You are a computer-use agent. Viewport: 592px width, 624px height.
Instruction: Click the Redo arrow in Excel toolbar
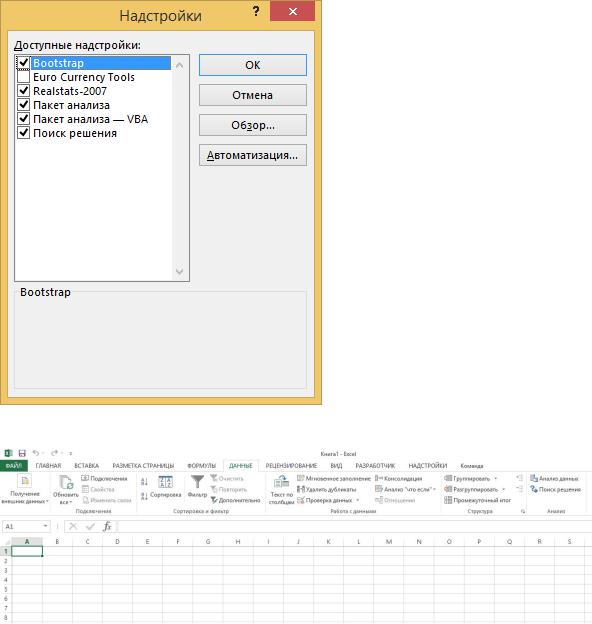pos(55,453)
